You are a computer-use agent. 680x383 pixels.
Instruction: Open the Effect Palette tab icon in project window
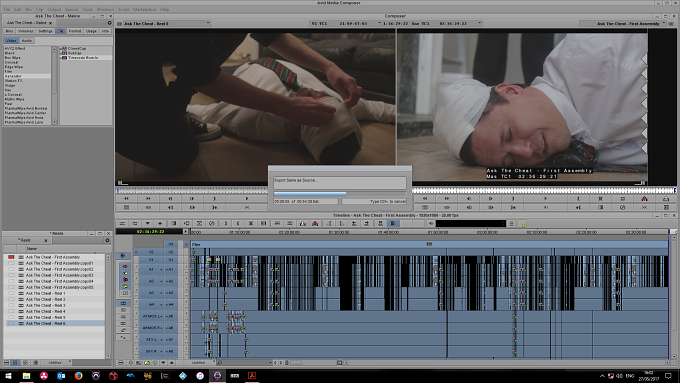coord(60,31)
